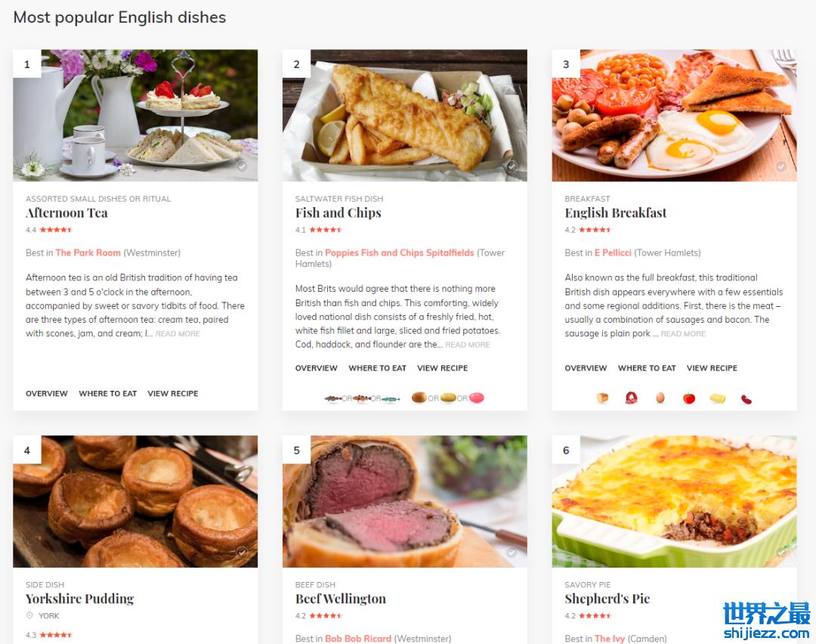Viewport: 816px width, 644px height.
Task: Expand Fish and Chips description with READ MORE
Action: (x=468, y=345)
